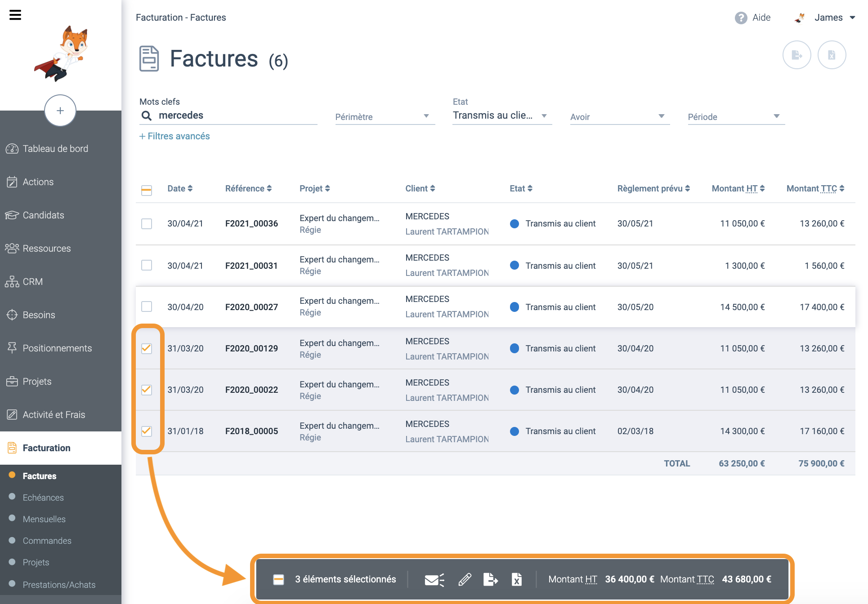Go to Mensuelles submenu
Image resolution: width=868 pixels, height=604 pixels.
coord(44,519)
